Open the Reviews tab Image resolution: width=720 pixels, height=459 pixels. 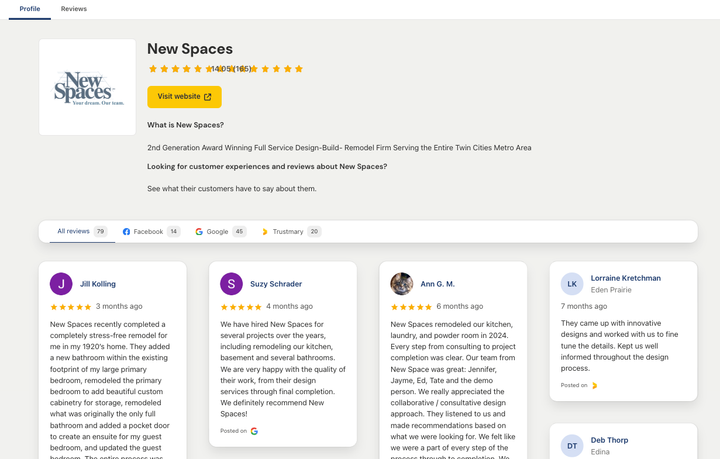73,9
